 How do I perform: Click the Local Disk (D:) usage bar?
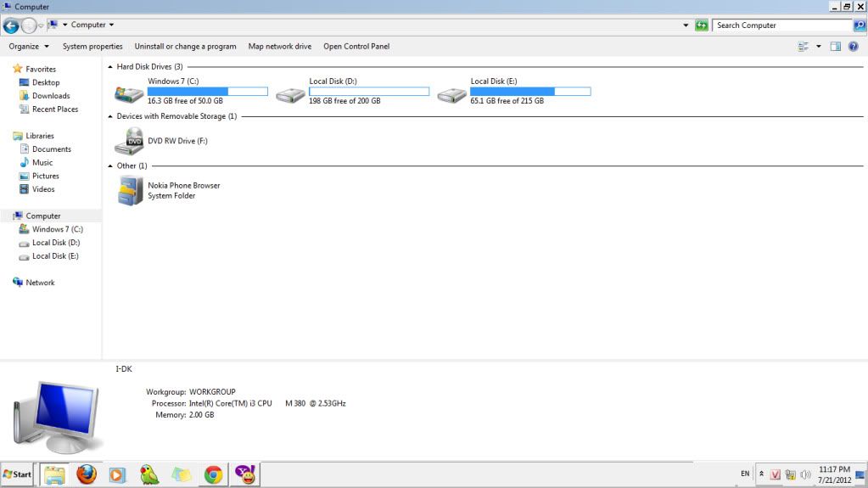[x=369, y=92]
